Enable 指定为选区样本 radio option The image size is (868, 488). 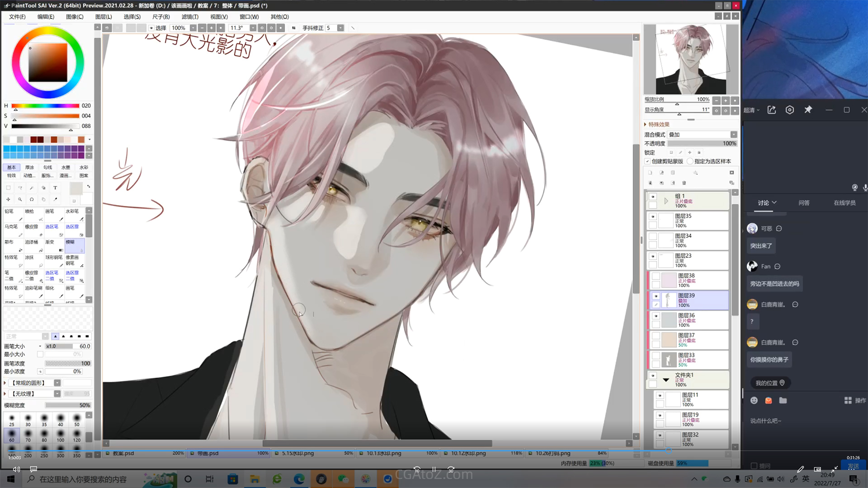point(690,161)
